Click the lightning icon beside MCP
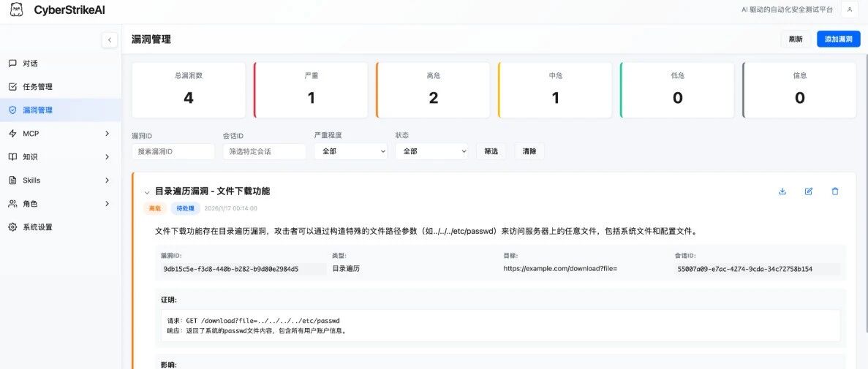 point(12,133)
